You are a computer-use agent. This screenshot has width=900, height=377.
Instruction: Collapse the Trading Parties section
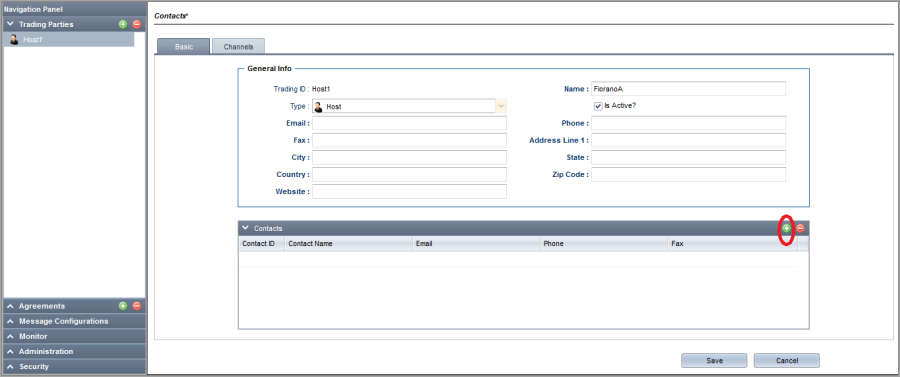[x=10, y=24]
